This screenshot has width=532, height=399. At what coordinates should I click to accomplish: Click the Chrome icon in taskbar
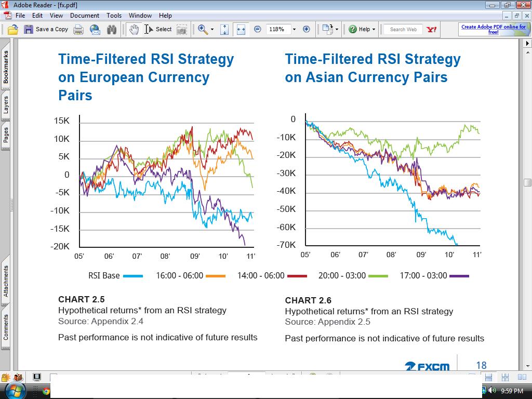point(46,391)
